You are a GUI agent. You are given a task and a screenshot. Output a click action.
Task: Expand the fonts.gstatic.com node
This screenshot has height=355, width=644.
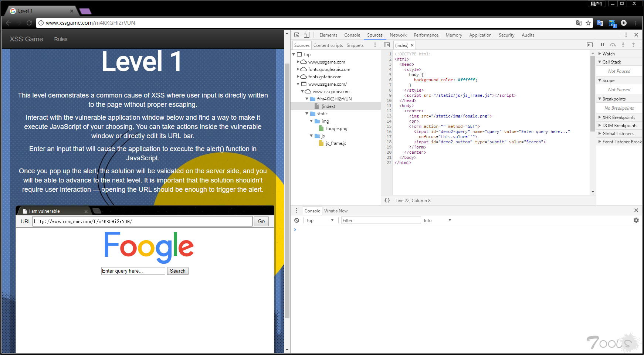[x=298, y=76]
